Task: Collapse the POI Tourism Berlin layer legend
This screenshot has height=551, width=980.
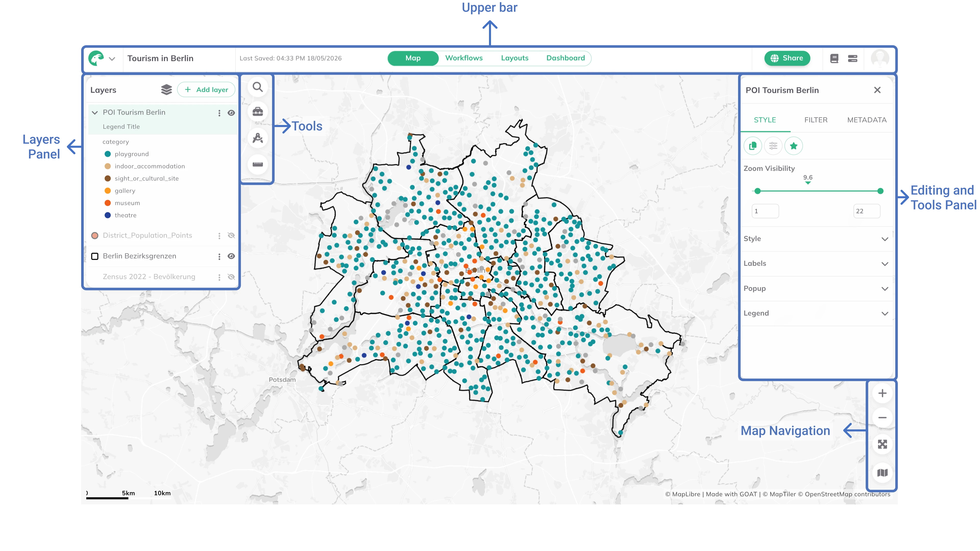Action: pos(95,112)
